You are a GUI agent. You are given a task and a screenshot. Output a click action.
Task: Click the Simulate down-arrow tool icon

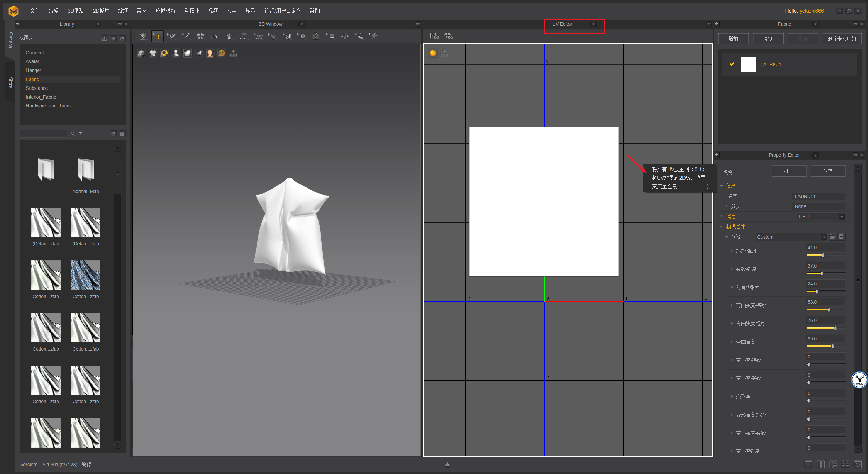(143, 36)
